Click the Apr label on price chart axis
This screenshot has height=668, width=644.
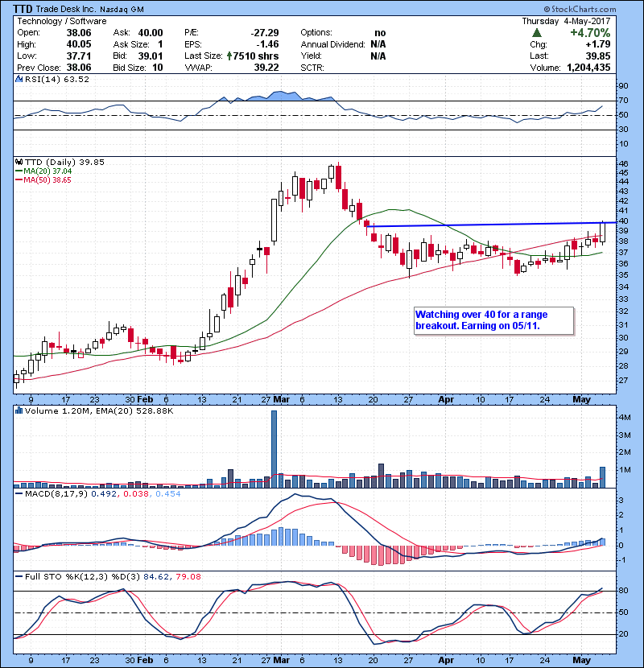pos(446,400)
